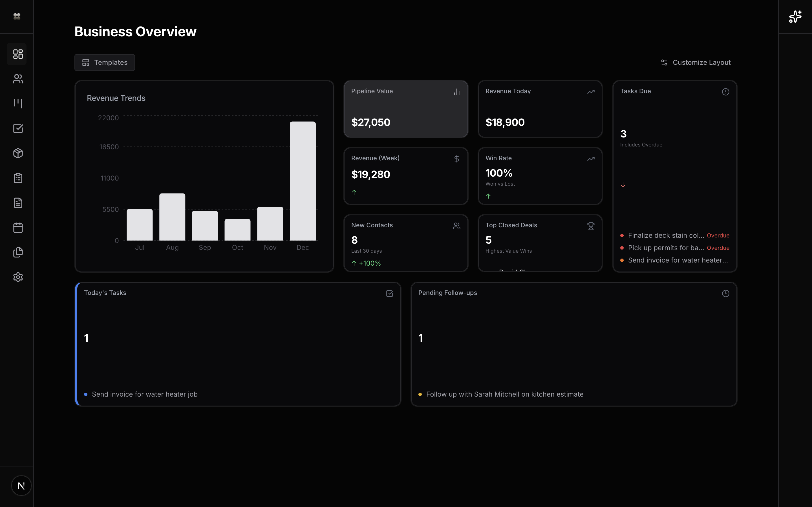Open the user avatar at bottom left

(21, 485)
